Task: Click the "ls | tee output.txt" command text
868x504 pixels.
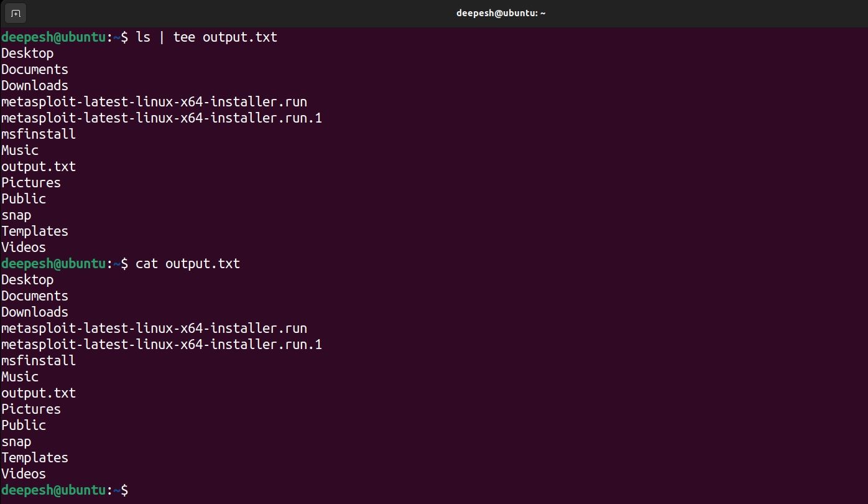Action: [206, 37]
